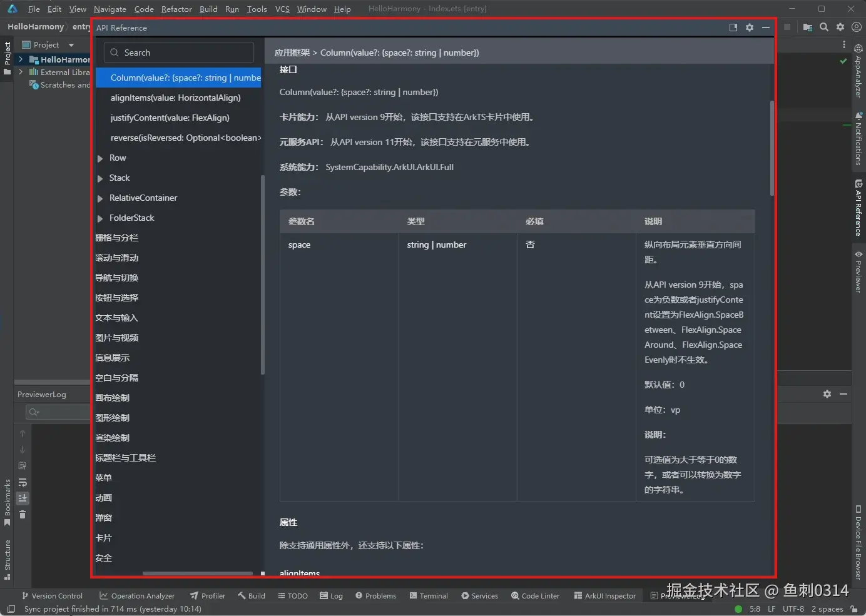Toggle scroll-to-end icon in PreviewerLog
This screenshot has width=866, height=616.
pyautogui.click(x=23, y=498)
